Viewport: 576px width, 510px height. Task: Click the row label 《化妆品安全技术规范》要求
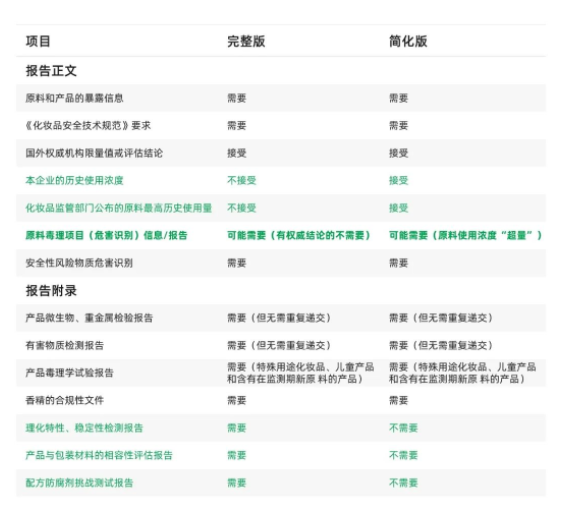point(88,126)
